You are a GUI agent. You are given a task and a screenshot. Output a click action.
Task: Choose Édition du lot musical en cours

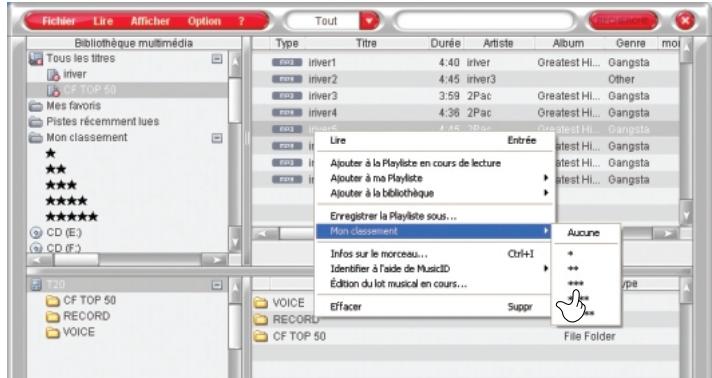tap(434, 284)
